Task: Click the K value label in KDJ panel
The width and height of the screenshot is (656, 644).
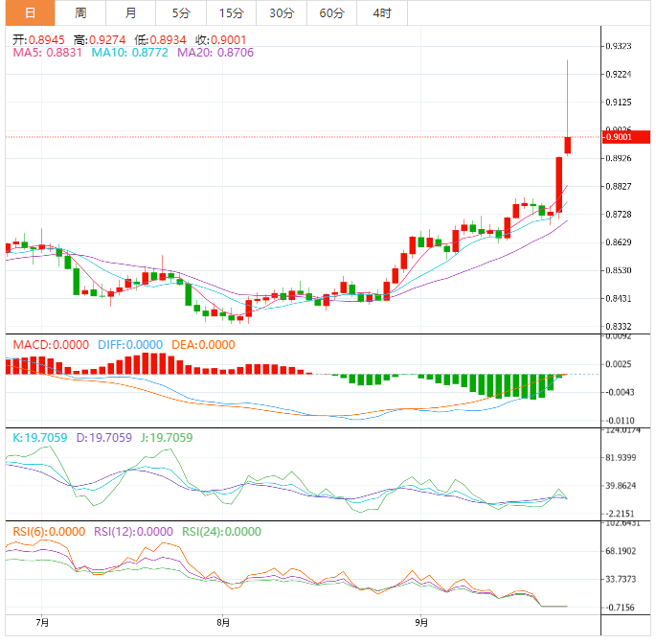Action: pos(40,438)
